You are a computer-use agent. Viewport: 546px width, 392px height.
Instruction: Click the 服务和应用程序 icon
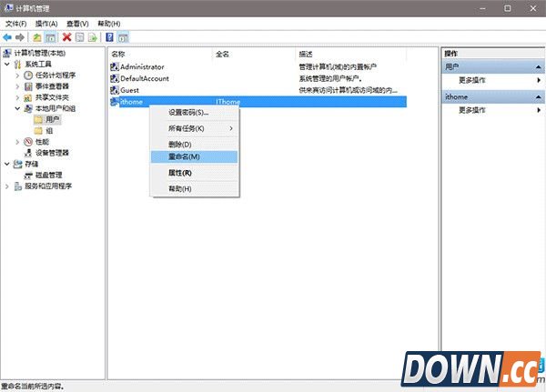coord(18,186)
